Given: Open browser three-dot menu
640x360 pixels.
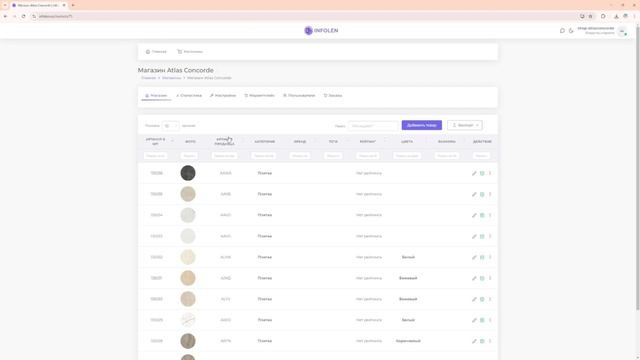Looking at the screenshot, I should 634,16.
